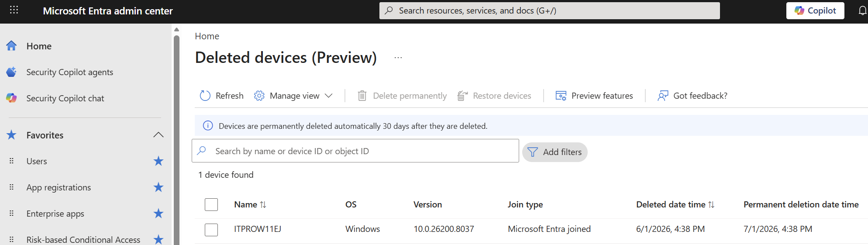This screenshot has width=868, height=245.
Task: Grab the Users drag handle icon
Action: pos(12,161)
